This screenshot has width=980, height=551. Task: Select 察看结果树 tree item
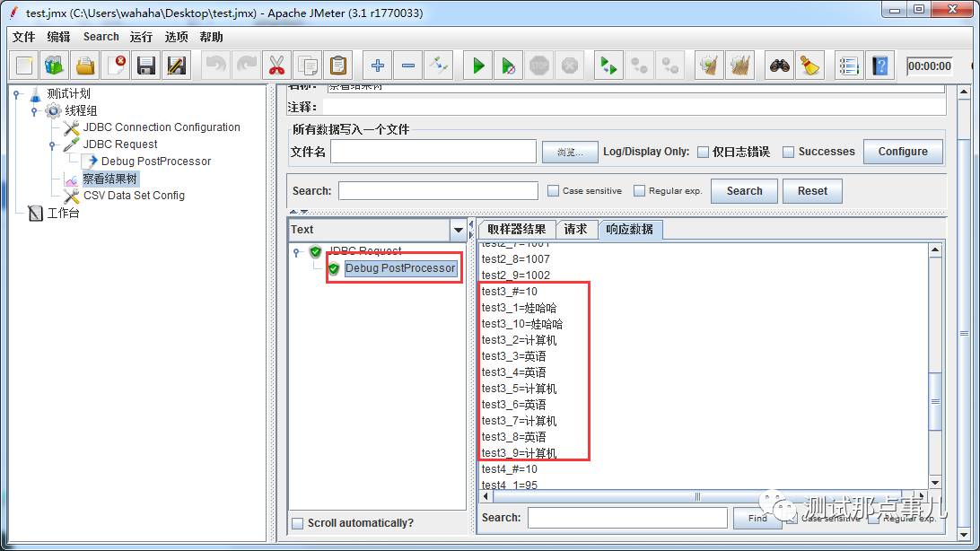click(110, 179)
